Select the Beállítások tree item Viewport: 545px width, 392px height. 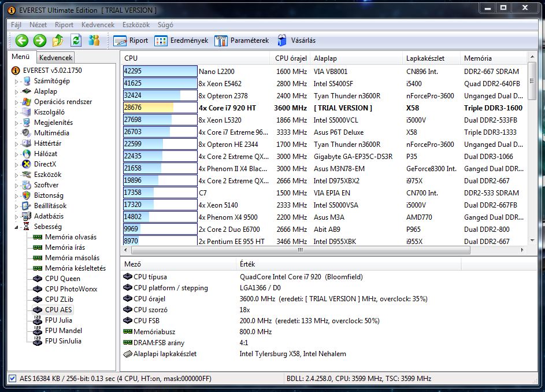50,206
